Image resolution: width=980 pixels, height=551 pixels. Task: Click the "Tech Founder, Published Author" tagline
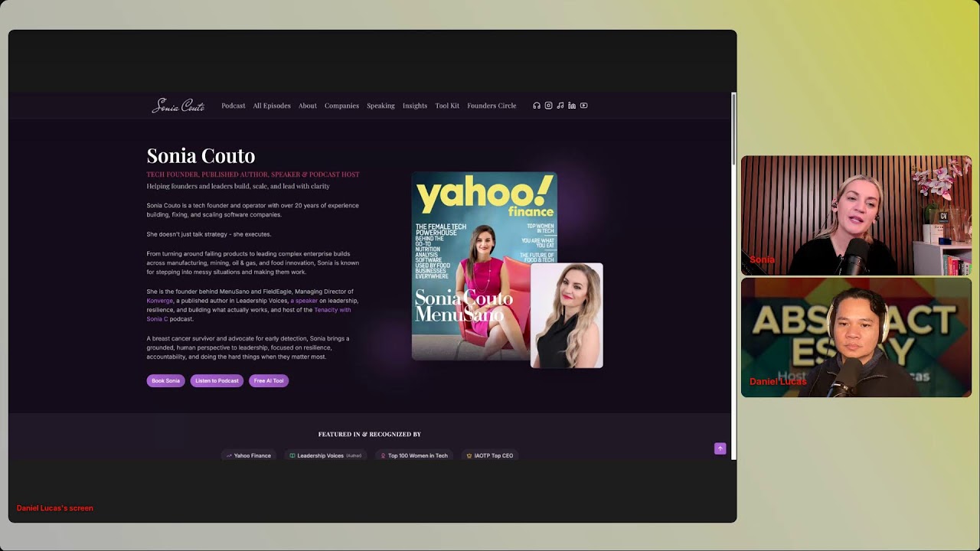[x=253, y=174]
